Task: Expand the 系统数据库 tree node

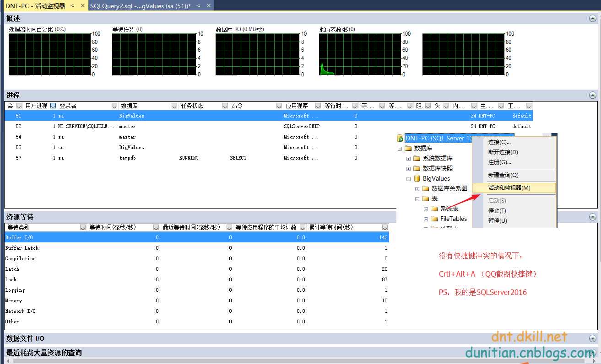Action: coord(409,158)
